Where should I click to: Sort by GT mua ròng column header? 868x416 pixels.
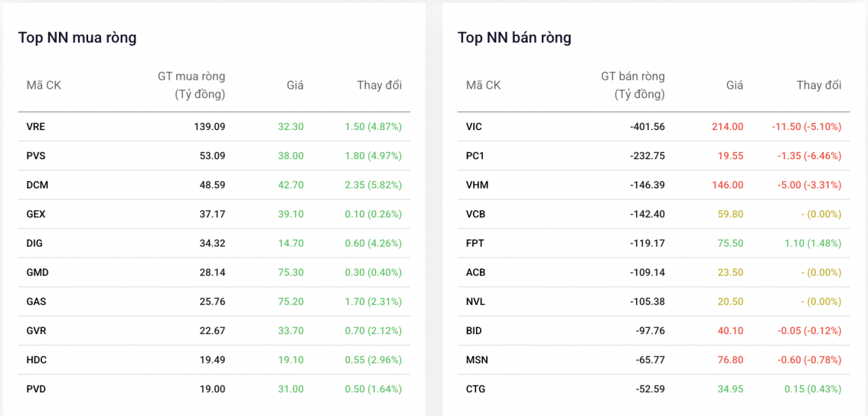pyautogui.click(x=191, y=85)
